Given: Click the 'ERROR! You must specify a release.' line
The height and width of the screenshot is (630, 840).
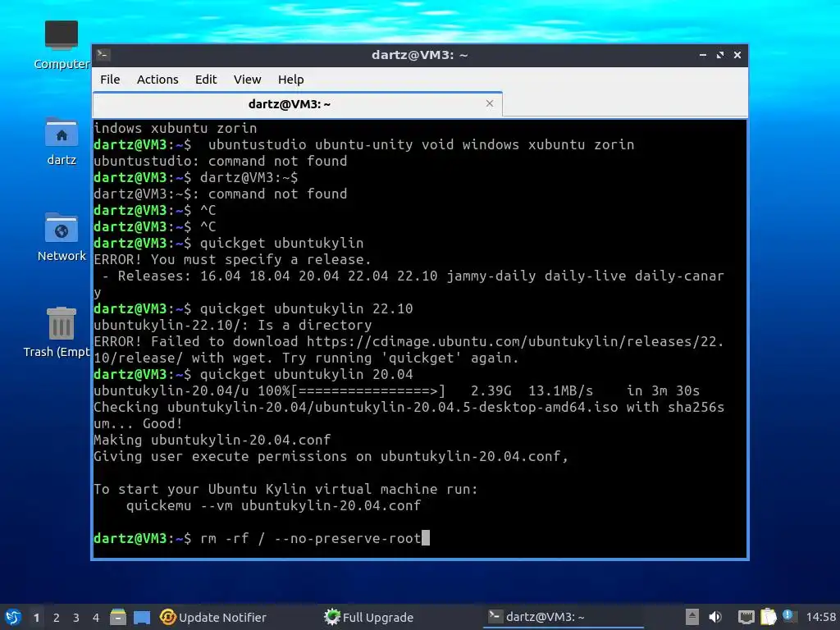Looking at the screenshot, I should click(232, 259).
